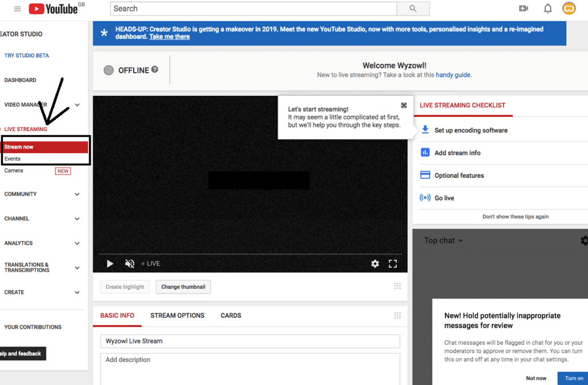Open the YouTube hamburger menu
The width and height of the screenshot is (588, 385).
pos(16,8)
